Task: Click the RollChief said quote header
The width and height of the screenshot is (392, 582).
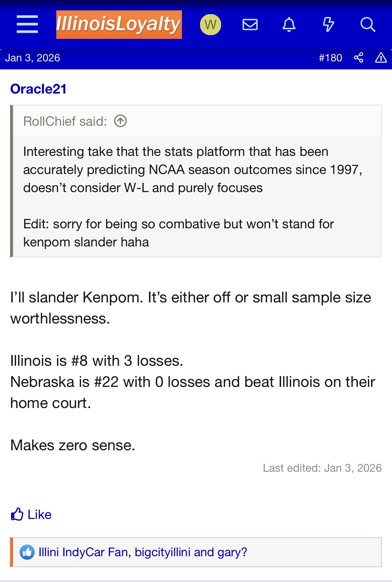Action: (65, 121)
